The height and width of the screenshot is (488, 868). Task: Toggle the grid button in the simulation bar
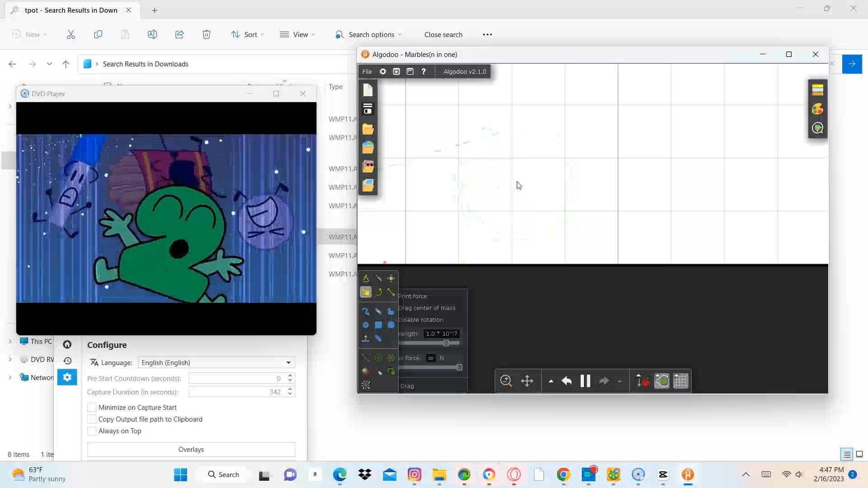click(681, 381)
